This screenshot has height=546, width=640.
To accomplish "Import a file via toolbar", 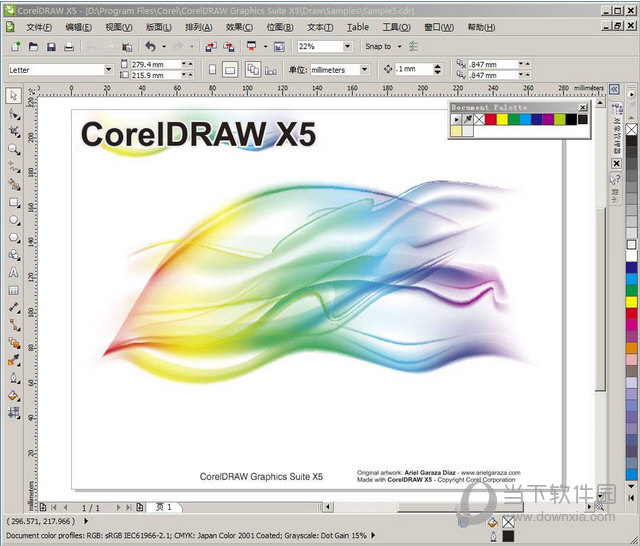I will (x=211, y=47).
